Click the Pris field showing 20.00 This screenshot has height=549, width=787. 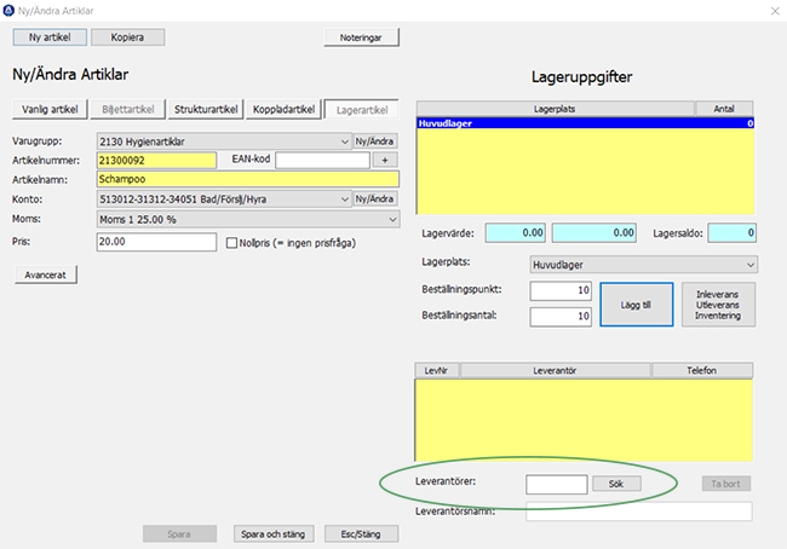[157, 242]
